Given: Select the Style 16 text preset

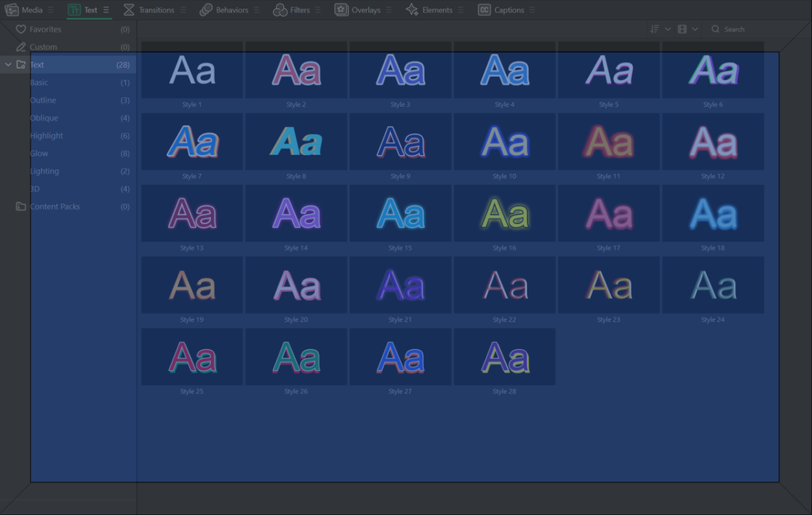Looking at the screenshot, I should [504, 214].
